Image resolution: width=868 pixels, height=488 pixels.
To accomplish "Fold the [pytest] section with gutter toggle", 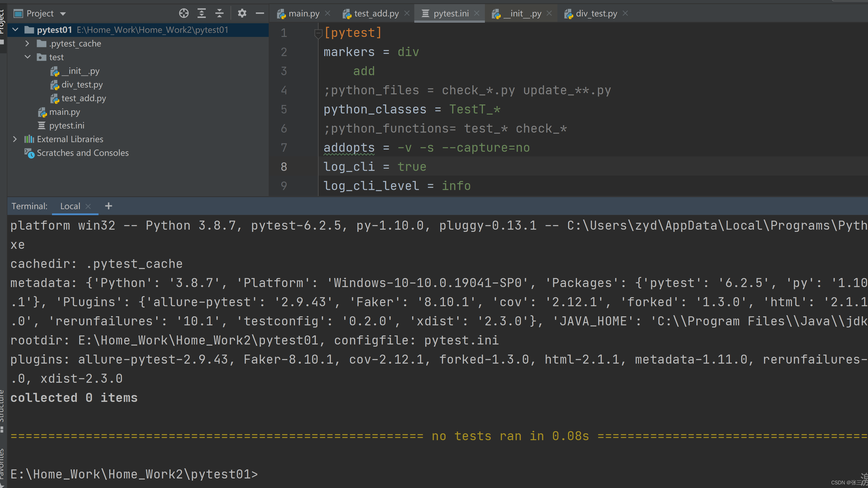I will click(318, 33).
